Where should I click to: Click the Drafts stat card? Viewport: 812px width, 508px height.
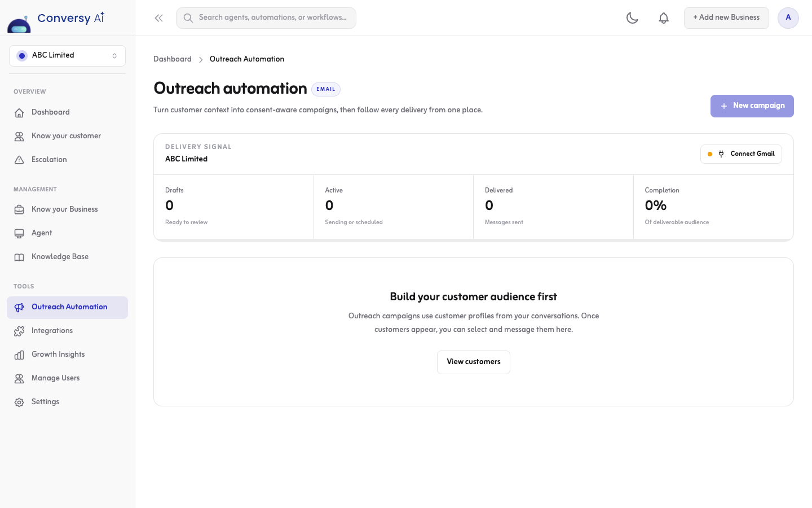(234, 207)
